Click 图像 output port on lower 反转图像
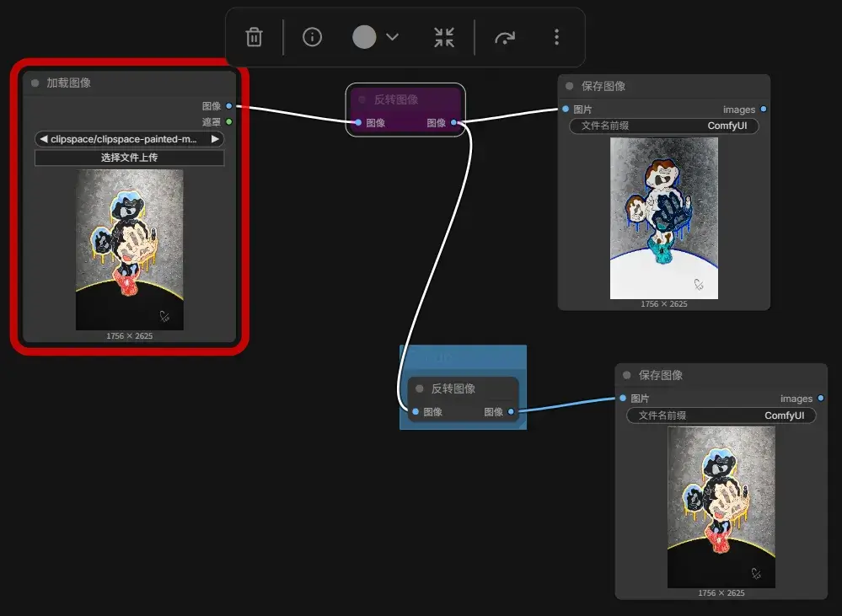 click(x=512, y=411)
